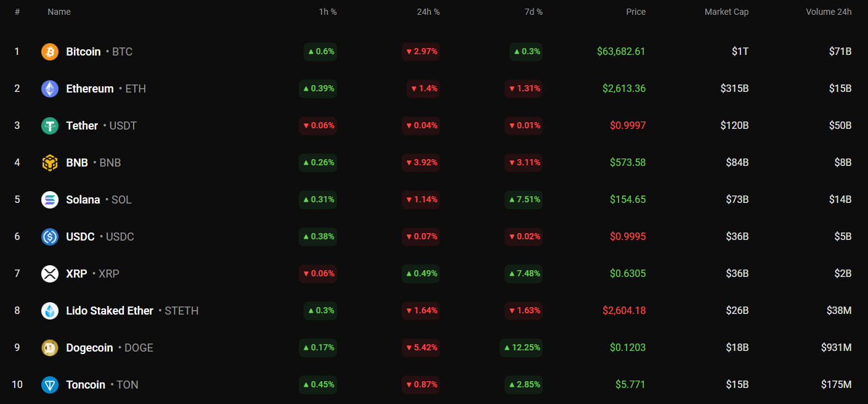Viewport: 868px width, 404px height.
Task: Open the Lido Staked Ether link
Action: point(110,311)
